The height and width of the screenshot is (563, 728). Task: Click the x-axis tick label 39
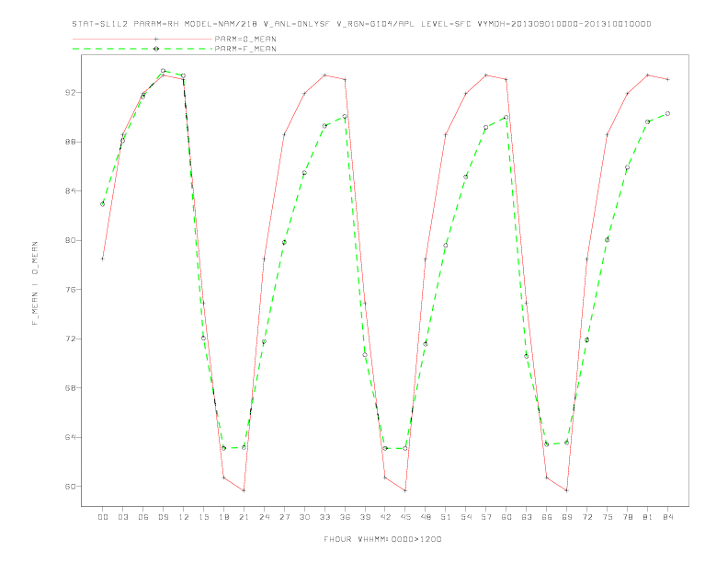(x=366, y=517)
